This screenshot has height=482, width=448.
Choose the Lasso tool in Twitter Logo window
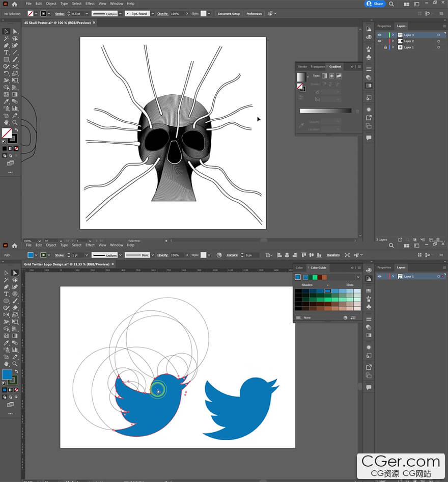(x=15, y=280)
